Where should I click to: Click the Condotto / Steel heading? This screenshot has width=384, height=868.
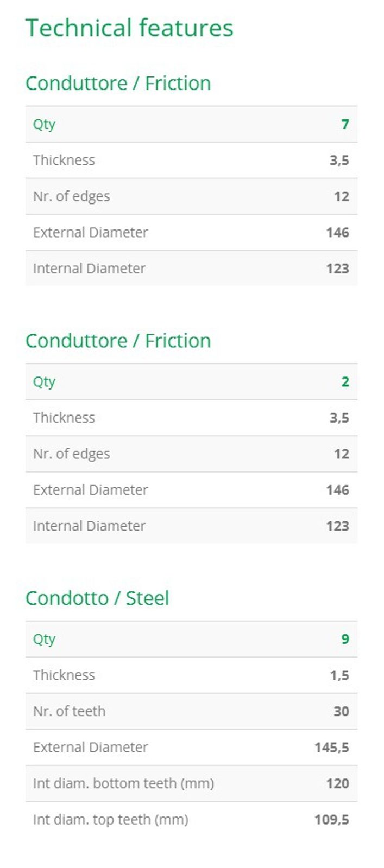pos(97,598)
